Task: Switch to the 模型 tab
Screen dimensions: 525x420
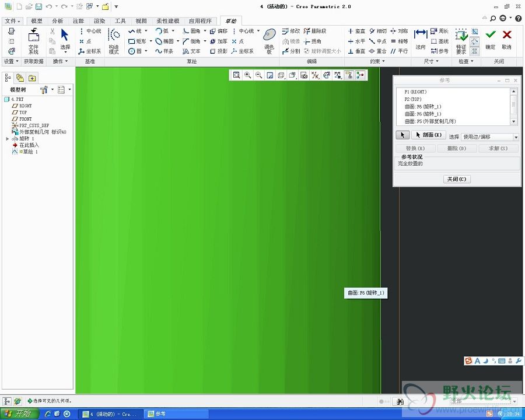Action: point(37,21)
